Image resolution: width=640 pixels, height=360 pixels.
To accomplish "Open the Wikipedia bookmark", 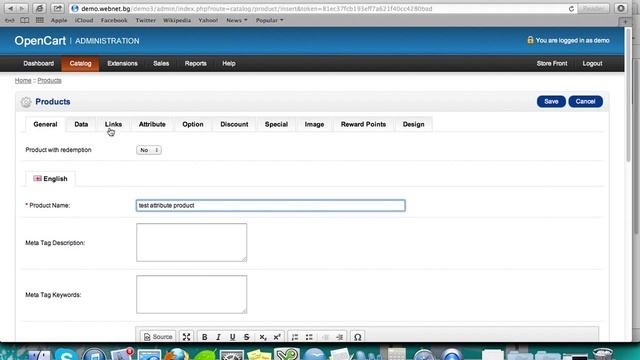I will [177, 20].
